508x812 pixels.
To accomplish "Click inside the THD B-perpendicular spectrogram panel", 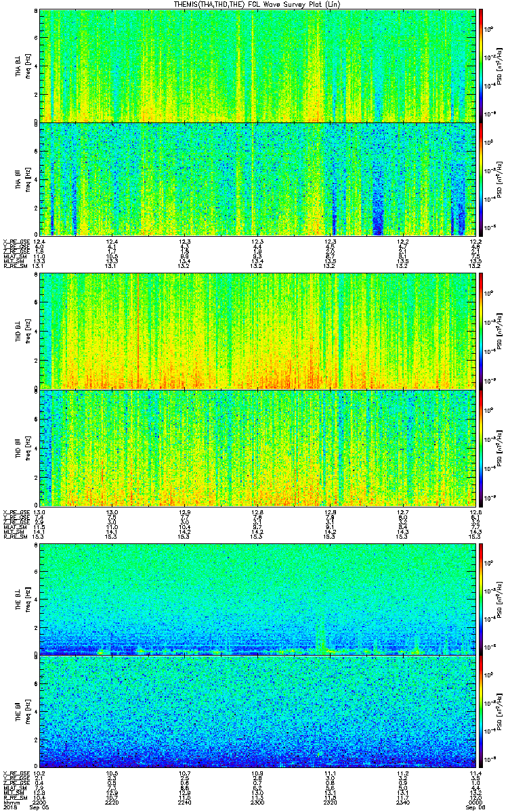I will [258, 331].
